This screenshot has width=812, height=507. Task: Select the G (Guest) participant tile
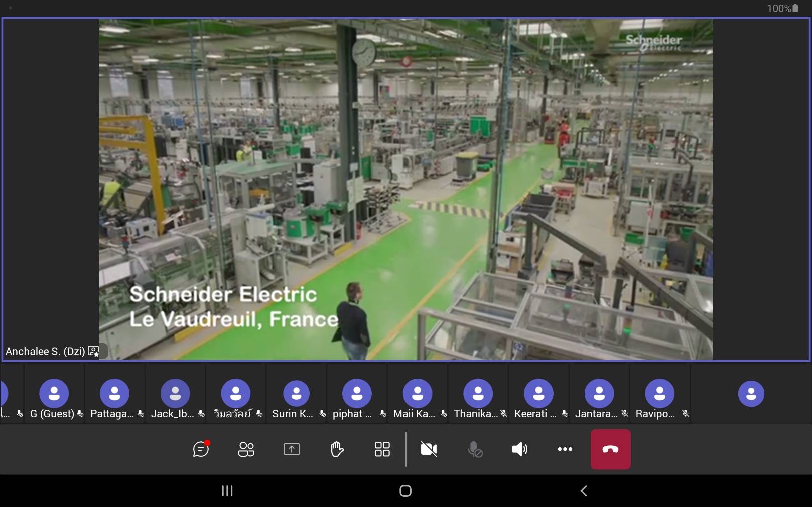(x=54, y=394)
